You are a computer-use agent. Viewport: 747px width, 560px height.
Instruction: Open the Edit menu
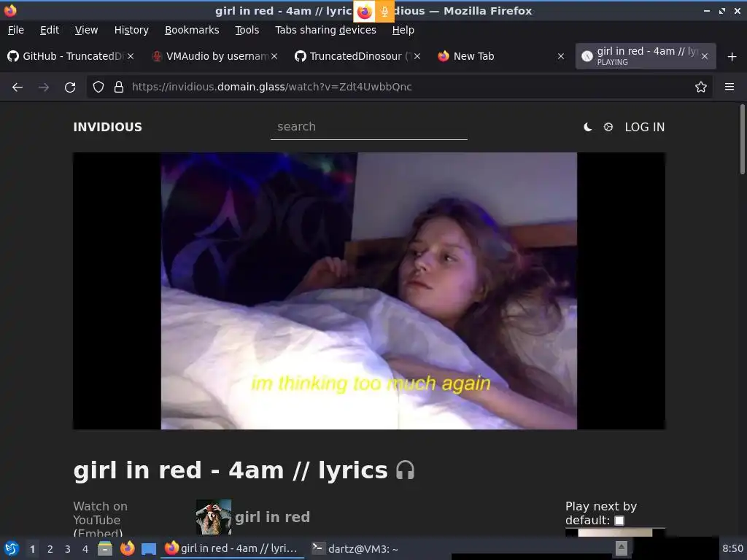[50, 30]
